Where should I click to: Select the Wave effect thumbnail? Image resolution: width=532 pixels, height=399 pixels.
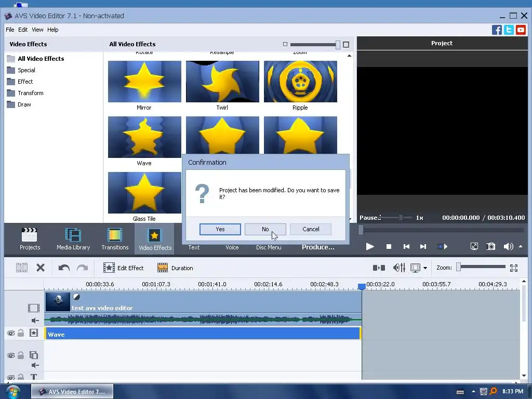pyautogui.click(x=144, y=137)
